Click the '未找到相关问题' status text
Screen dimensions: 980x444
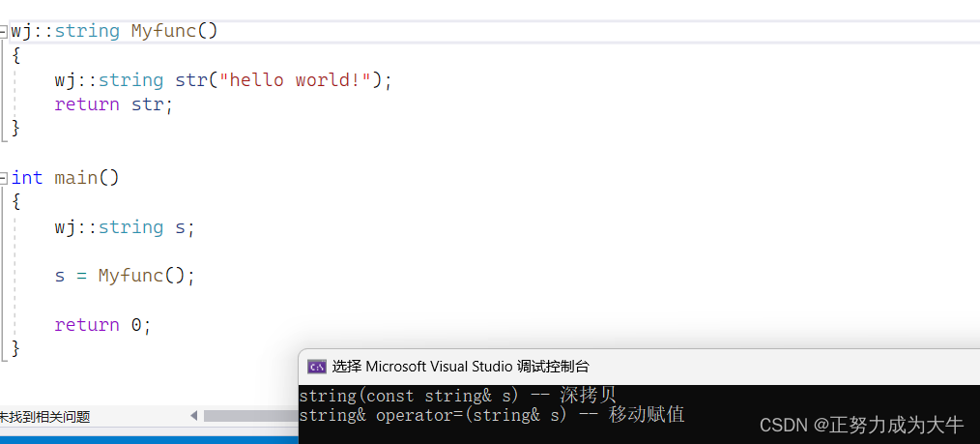45,417
